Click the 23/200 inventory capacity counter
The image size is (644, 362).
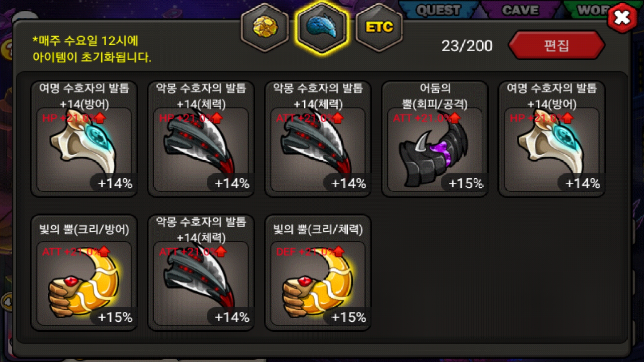coord(467,46)
